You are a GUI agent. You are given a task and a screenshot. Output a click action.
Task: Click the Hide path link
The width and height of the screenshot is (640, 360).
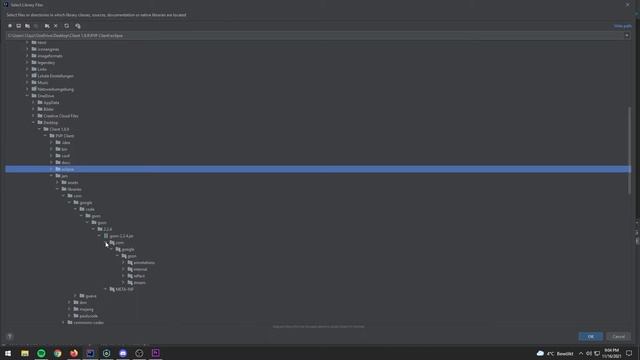pos(622,26)
